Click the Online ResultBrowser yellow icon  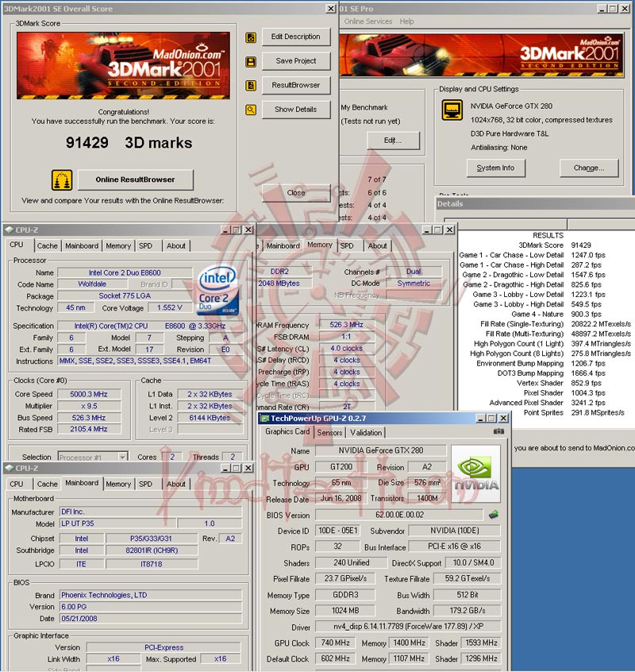click(62, 180)
